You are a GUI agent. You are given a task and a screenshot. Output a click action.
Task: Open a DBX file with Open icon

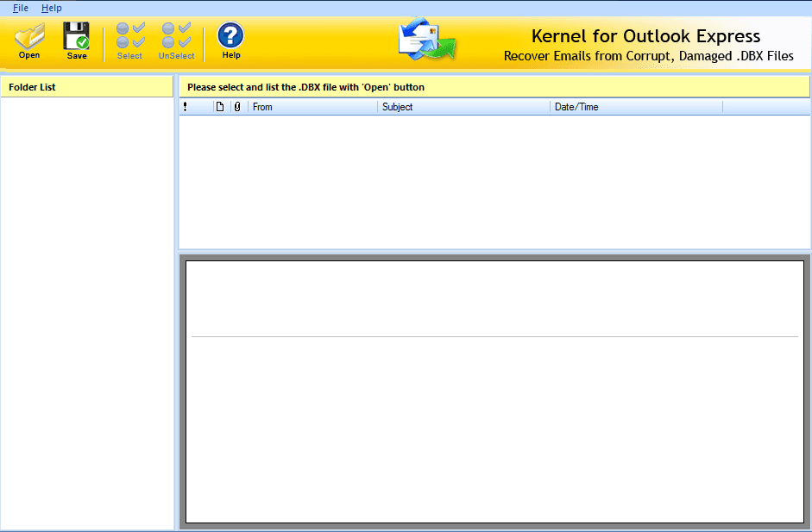[29, 41]
